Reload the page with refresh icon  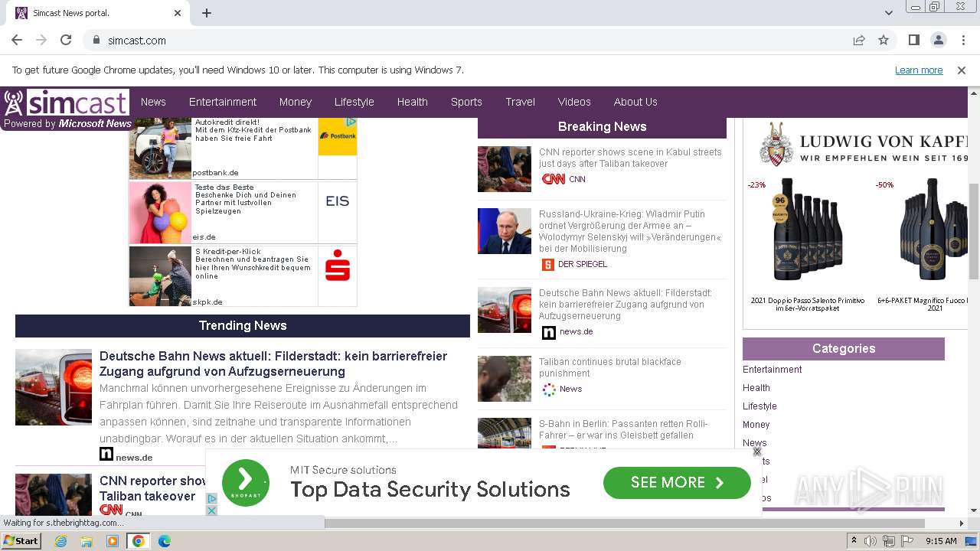66,40
